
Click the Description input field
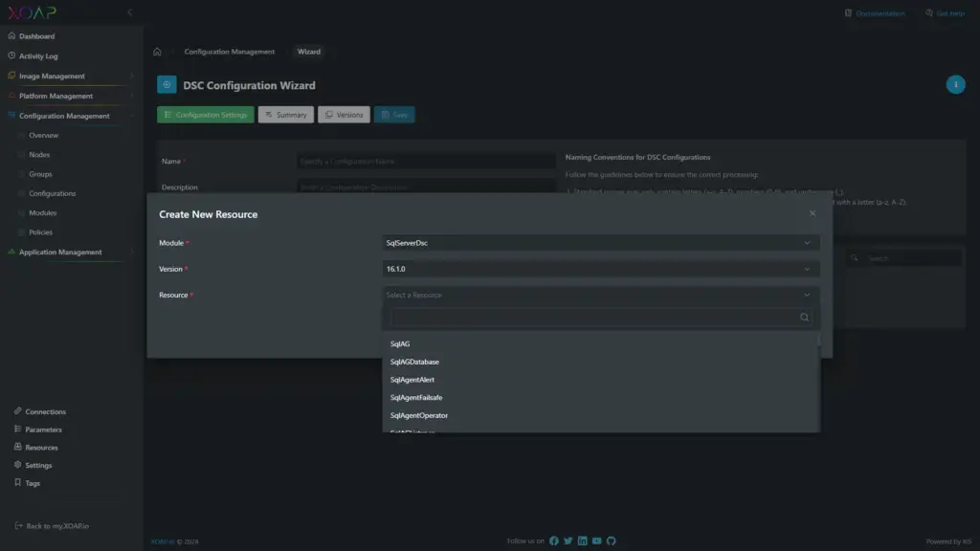pyautogui.click(x=426, y=187)
